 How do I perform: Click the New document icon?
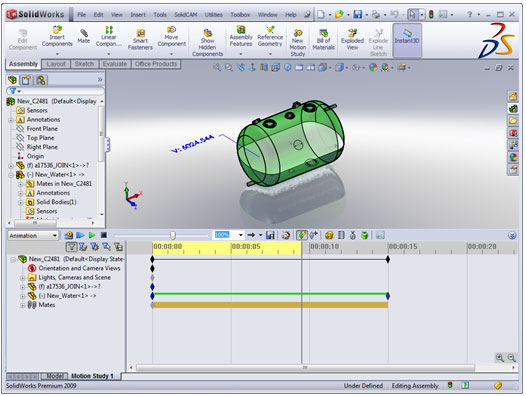point(321,14)
